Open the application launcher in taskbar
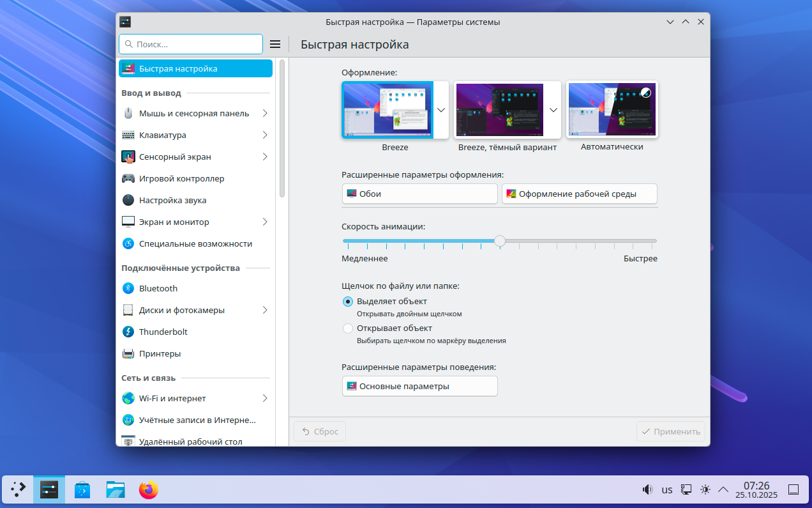Viewport: 812px width, 508px height. 19,490
